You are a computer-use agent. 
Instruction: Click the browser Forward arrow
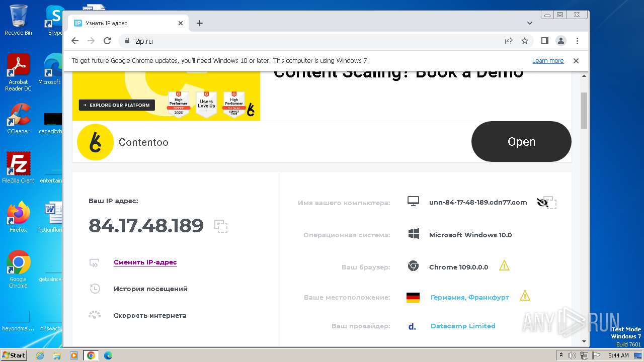point(91,41)
